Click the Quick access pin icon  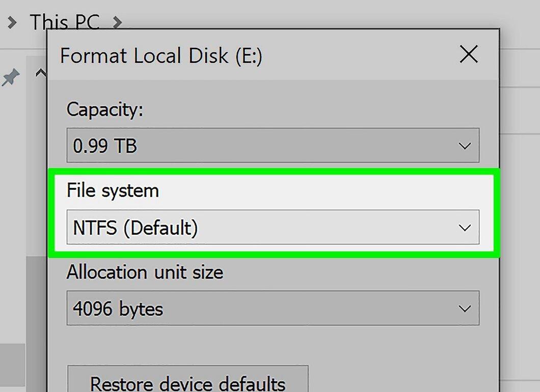(11, 77)
